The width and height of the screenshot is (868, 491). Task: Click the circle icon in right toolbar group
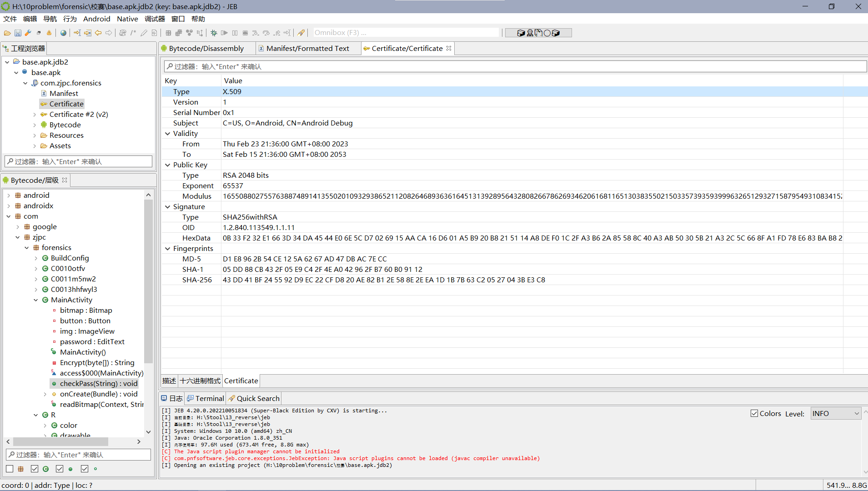[547, 33]
